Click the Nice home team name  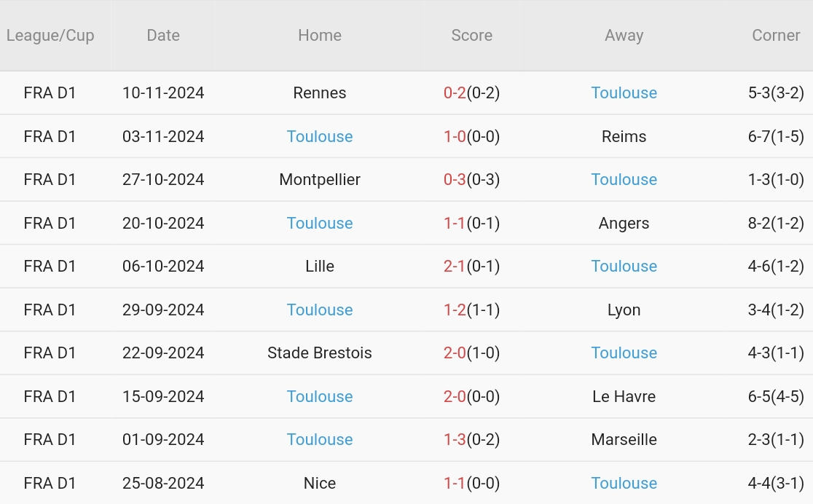click(x=320, y=483)
